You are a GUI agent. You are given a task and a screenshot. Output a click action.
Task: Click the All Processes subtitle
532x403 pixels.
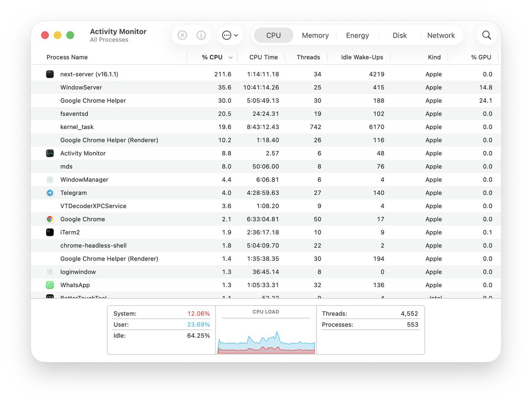click(109, 40)
